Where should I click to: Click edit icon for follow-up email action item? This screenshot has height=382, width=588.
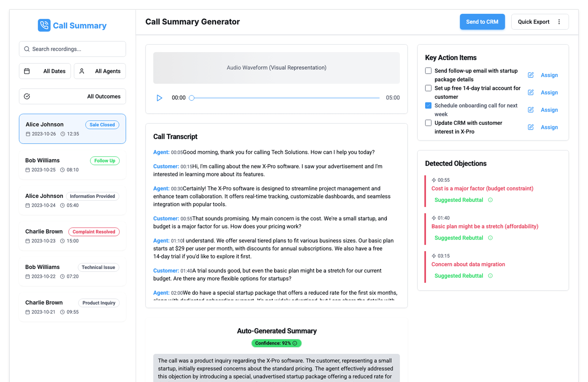coord(531,75)
